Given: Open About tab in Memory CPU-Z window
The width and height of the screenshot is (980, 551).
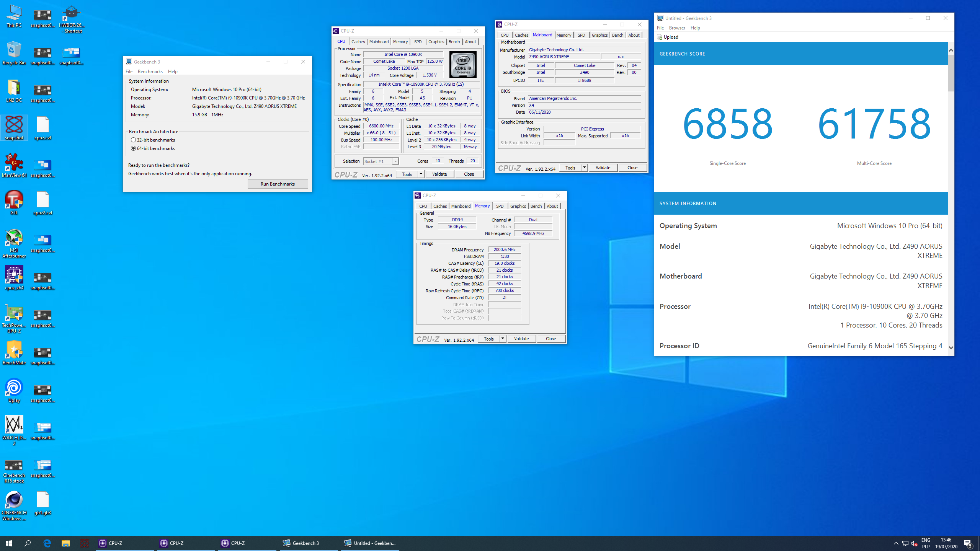Looking at the screenshot, I should (552, 206).
